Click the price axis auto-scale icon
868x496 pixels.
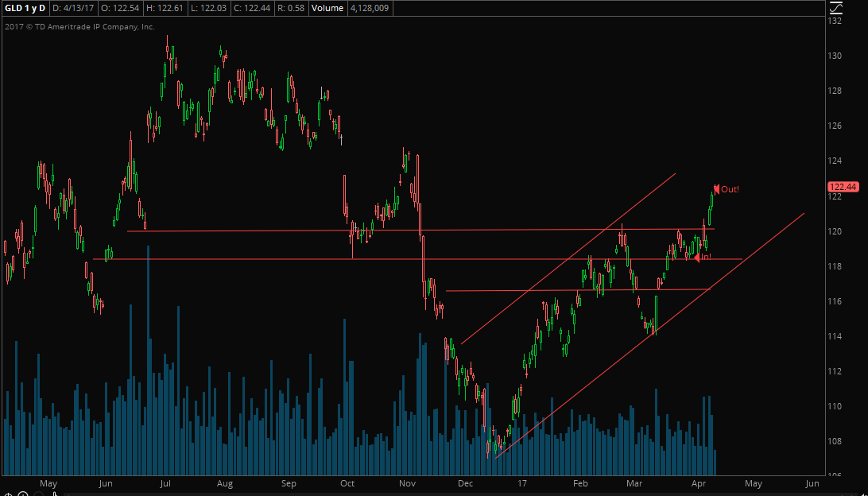836,7
